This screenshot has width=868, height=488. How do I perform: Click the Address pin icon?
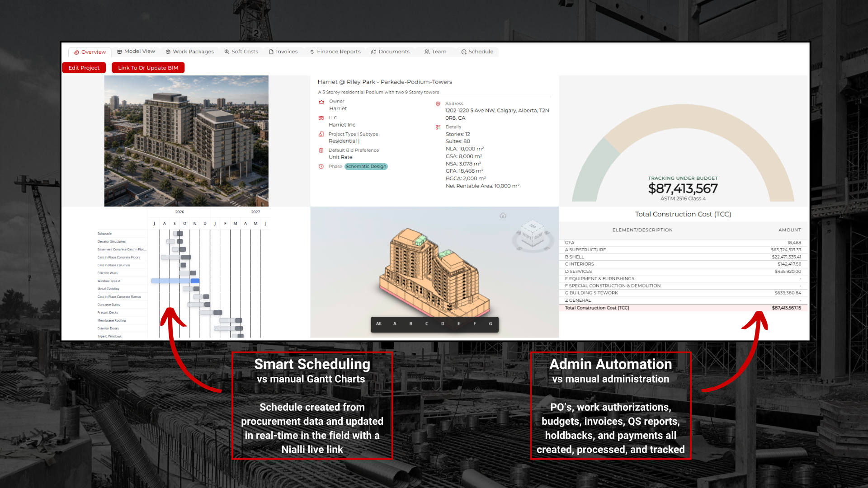coord(438,104)
